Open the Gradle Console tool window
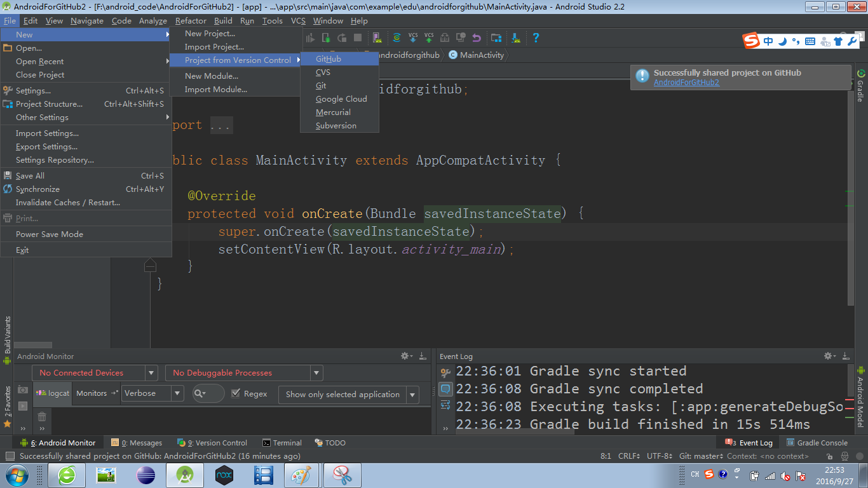The image size is (868, 488). [817, 443]
